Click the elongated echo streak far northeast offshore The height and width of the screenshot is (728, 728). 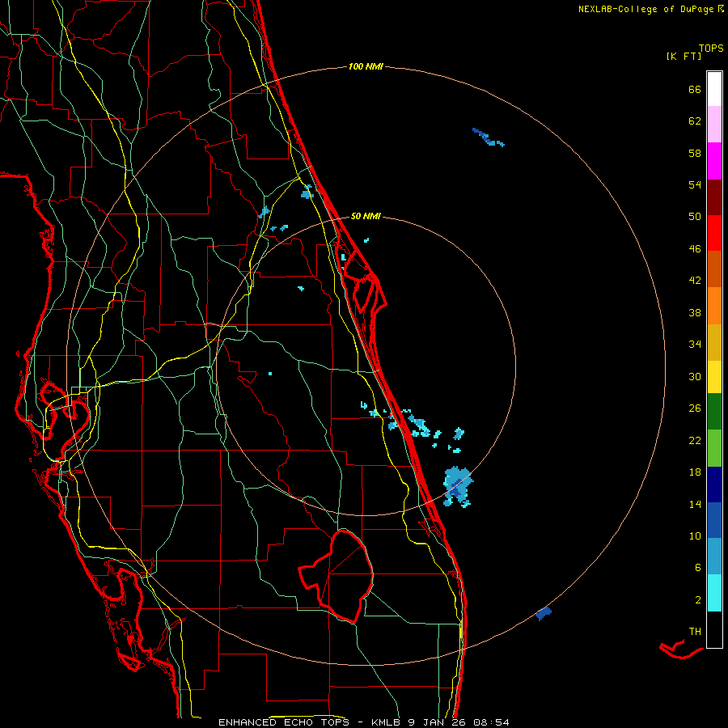tap(488, 137)
